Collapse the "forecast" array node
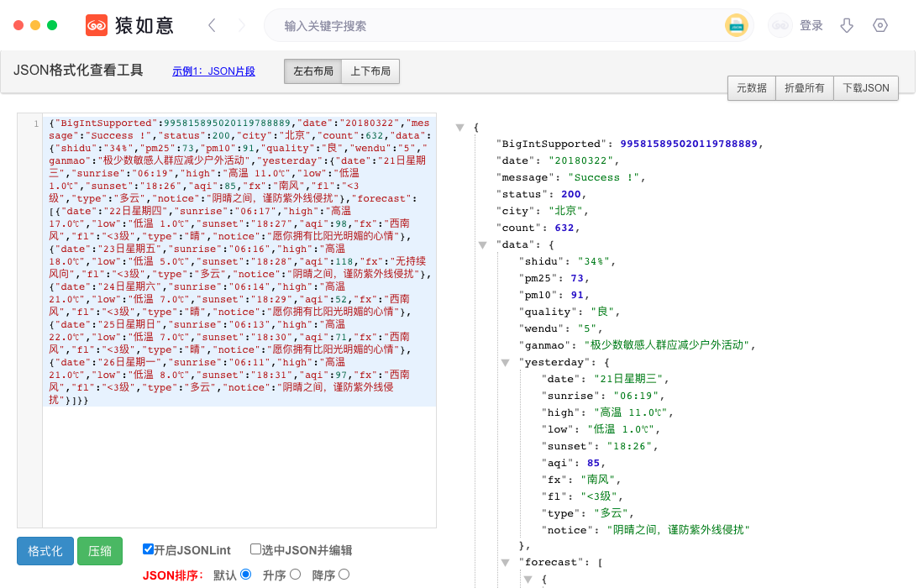Image resolution: width=924 pixels, height=588 pixels. 505,563
